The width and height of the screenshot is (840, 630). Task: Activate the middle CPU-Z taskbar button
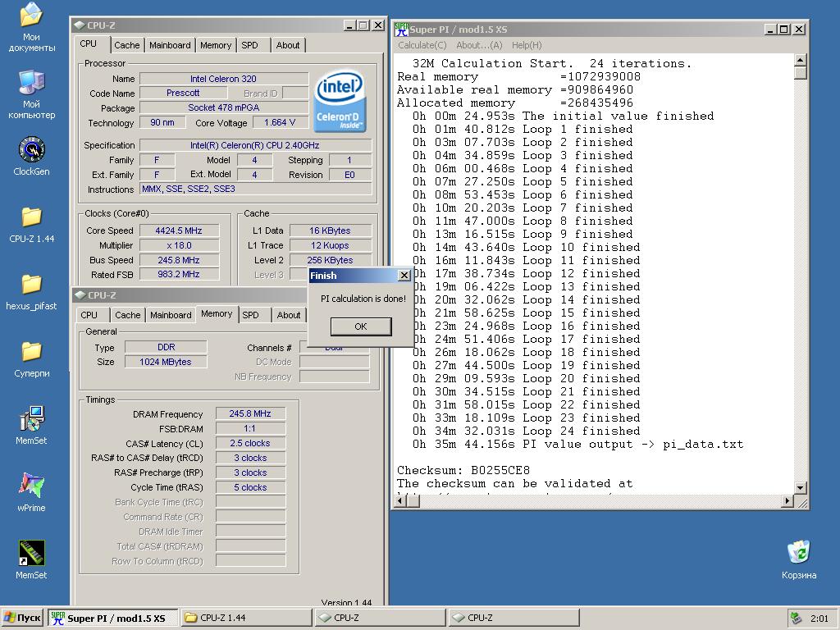(381, 619)
